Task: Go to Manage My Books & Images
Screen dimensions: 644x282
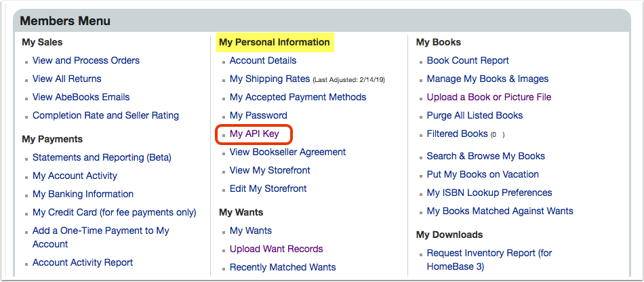Action: click(x=487, y=79)
